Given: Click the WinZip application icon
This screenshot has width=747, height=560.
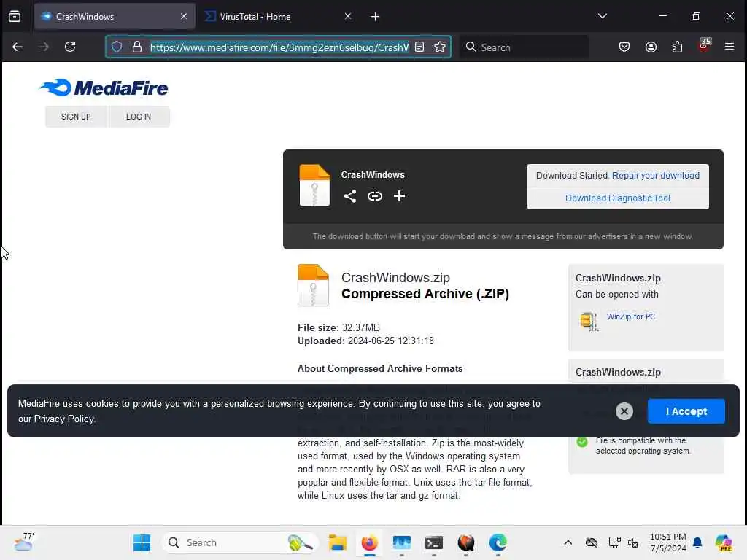Looking at the screenshot, I should coord(589,321).
